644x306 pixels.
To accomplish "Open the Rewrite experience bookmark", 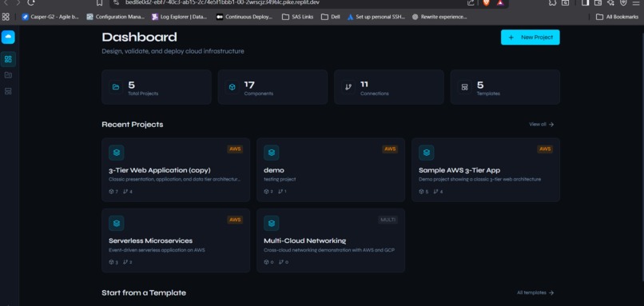I will point(439,17).
